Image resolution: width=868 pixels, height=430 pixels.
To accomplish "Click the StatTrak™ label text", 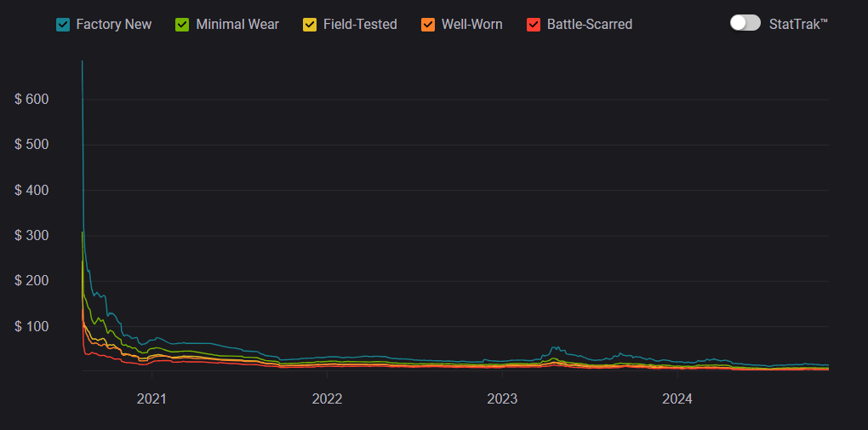I will pyautogui.click(x=798, y=24).
